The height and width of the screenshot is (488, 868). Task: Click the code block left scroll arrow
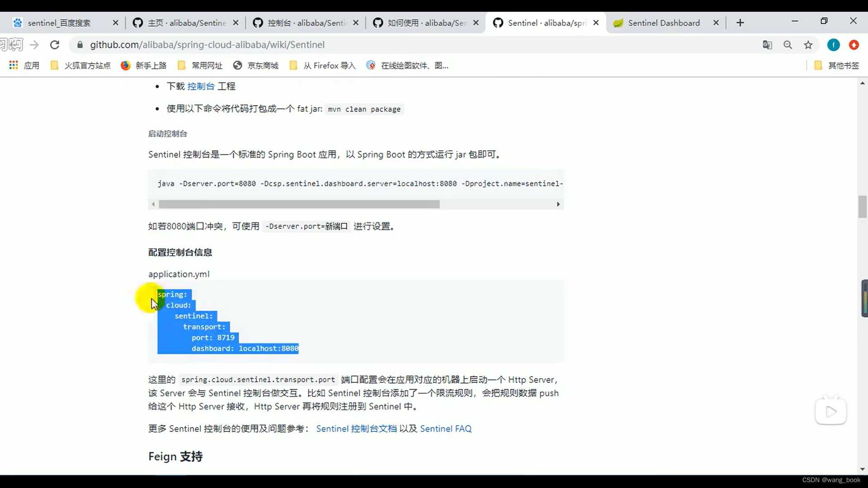153,204
